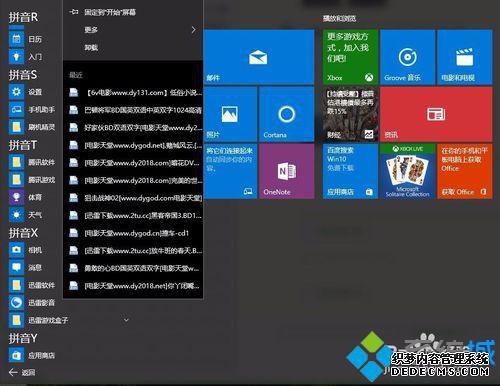Open the Store (应用商店) entry under 拼音Y
500x386 pixels.
coord(32,355)
